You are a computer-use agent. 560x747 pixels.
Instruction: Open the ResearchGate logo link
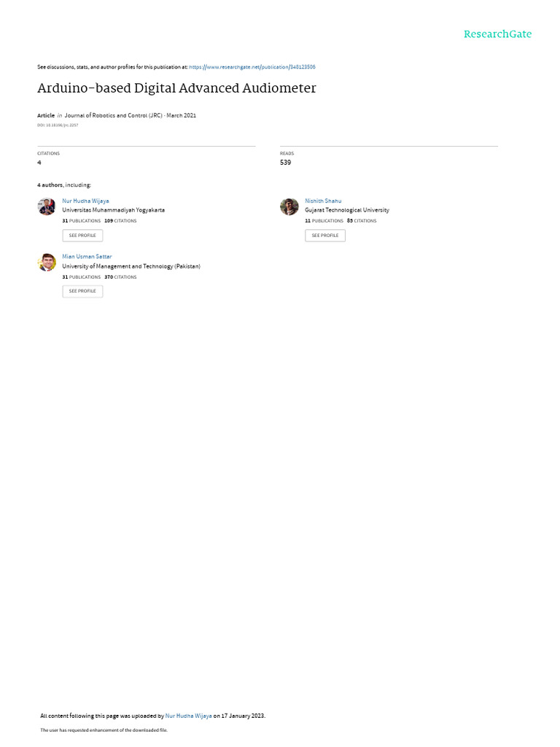pos(497,34)
